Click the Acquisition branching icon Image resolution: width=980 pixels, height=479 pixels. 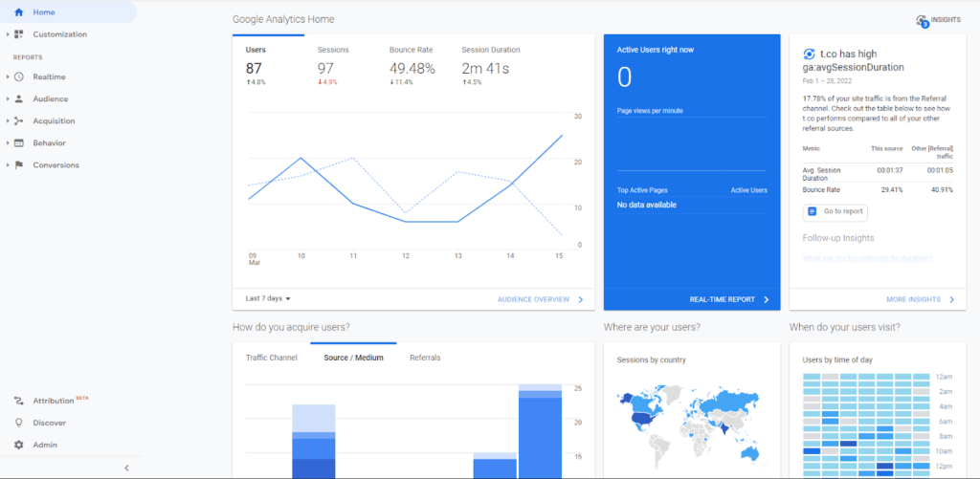(x=19, y=121)
